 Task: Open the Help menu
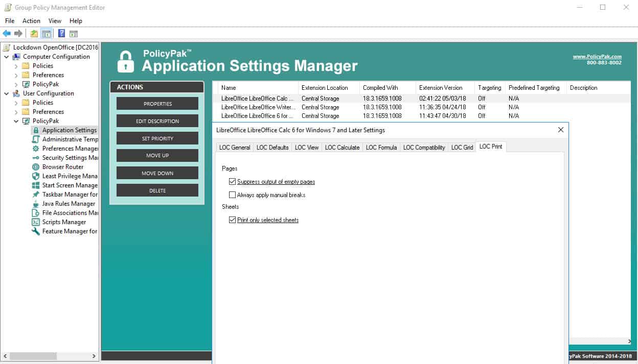point(76,21)
